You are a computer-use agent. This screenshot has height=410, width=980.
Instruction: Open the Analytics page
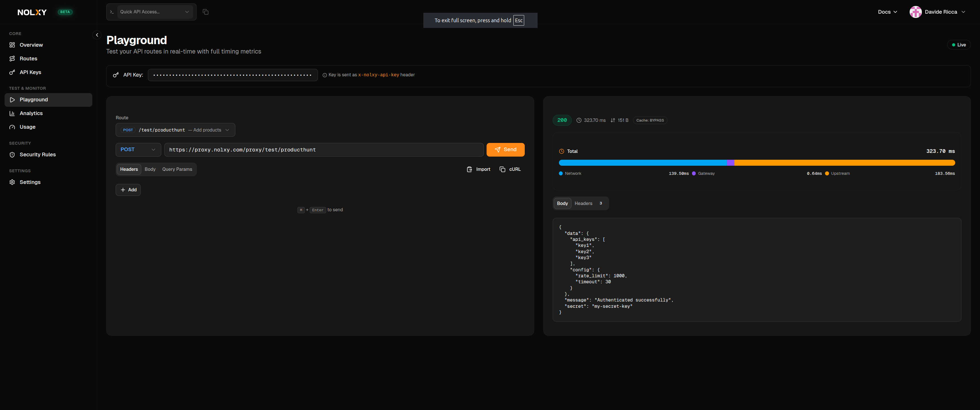click(x=31, y=113)
